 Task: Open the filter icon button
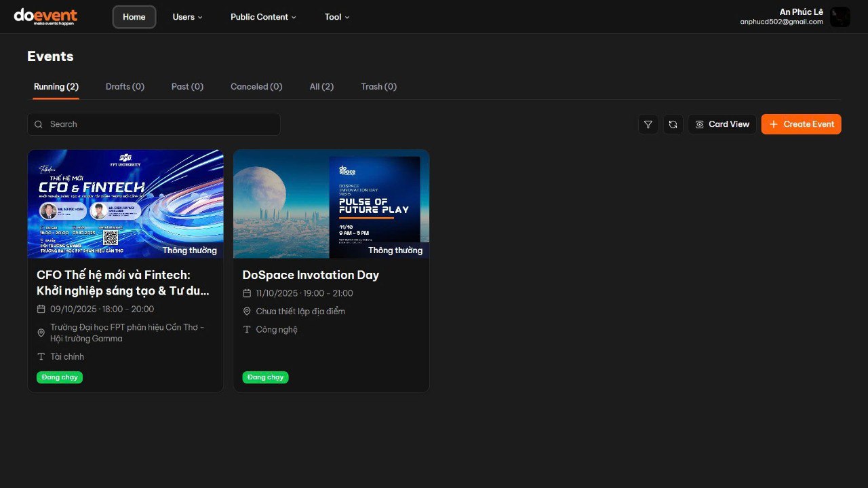tap(648, 124)
